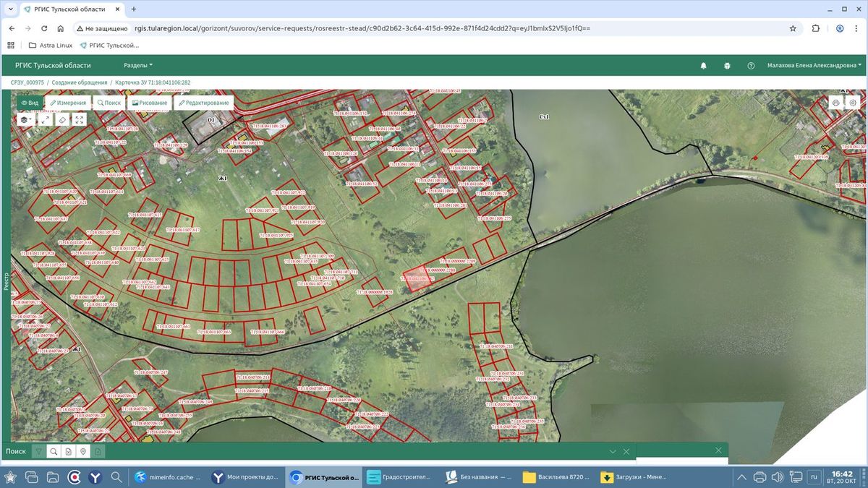868x488 pixels.
Task: Open the Разделы dropdown menu
Action: (138, 65)
